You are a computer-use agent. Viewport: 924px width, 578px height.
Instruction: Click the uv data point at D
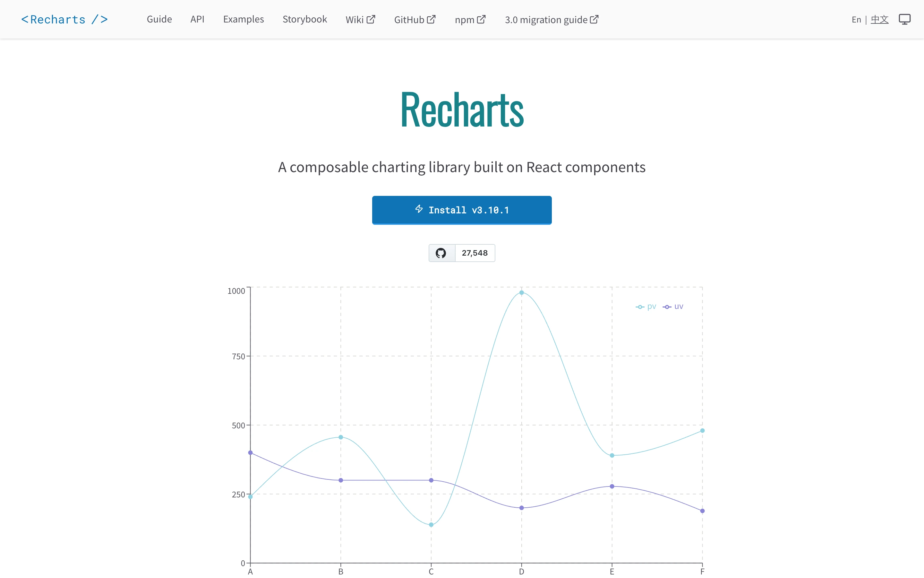tap(522, 508)
